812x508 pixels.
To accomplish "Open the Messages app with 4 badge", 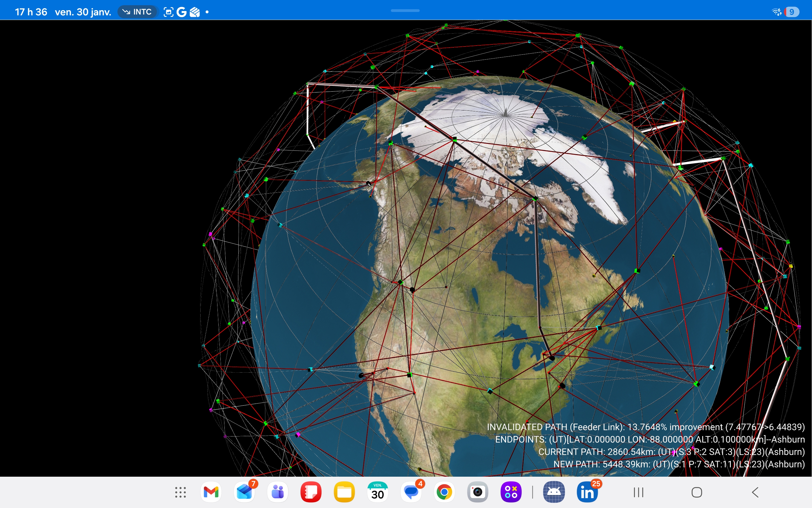I will point(411,493).
